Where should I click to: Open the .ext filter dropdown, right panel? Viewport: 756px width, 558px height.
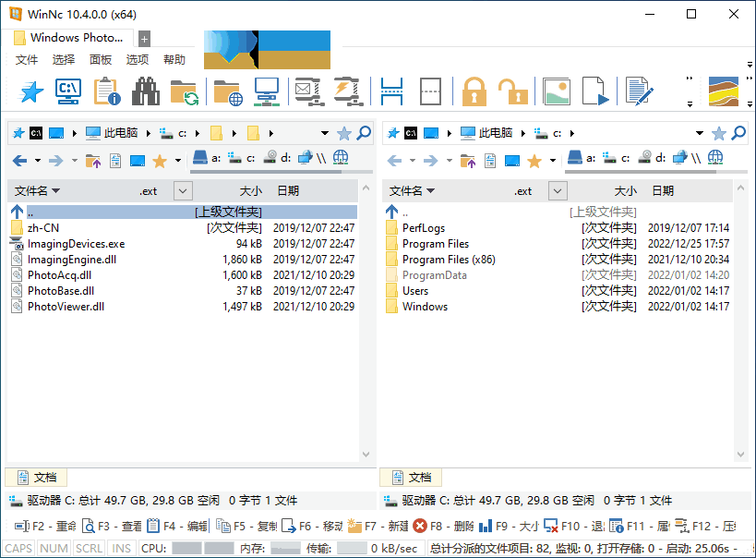(558, 191)
